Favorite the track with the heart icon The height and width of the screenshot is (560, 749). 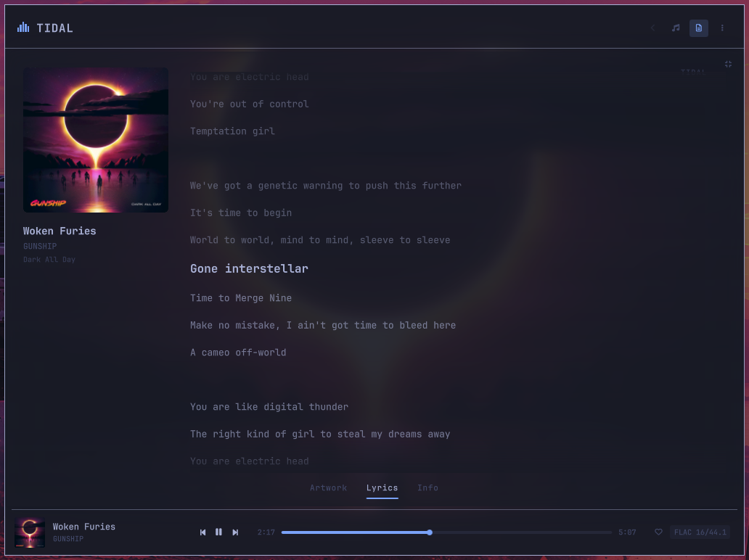point(658,532)
